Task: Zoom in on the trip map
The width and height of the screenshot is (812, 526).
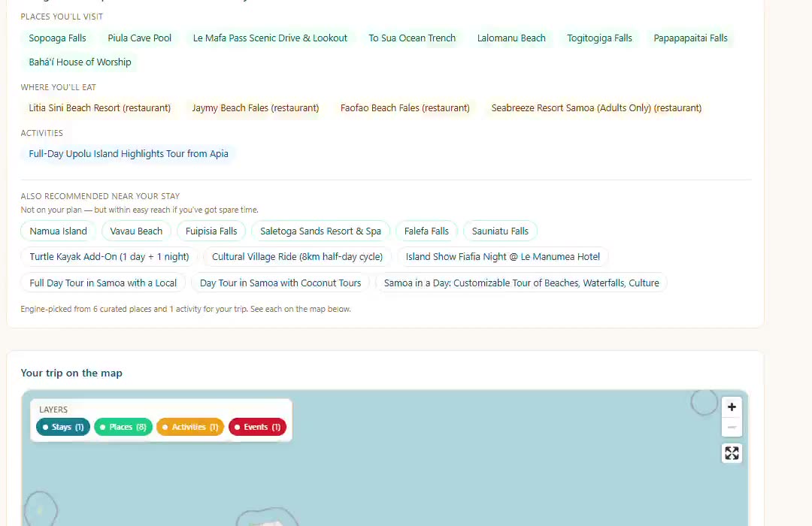Action: coord(732,407)
